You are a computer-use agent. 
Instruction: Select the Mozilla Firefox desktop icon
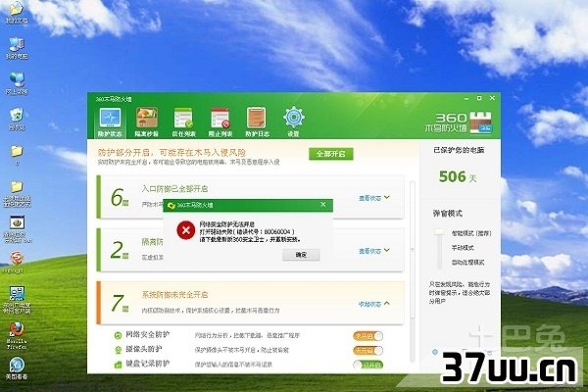pyautogui.click(x=17, y=335)
